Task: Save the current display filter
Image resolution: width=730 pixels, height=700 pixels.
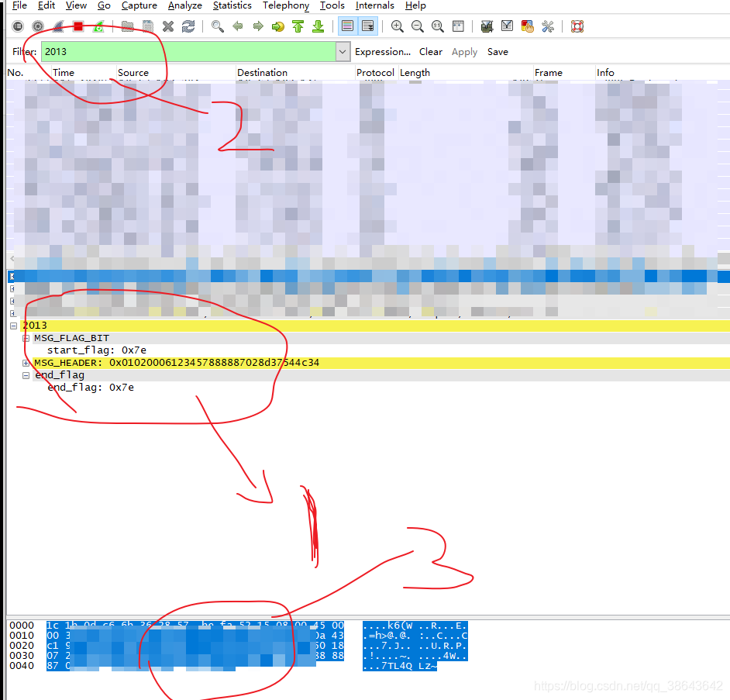Action: click(x=498, y=52)
